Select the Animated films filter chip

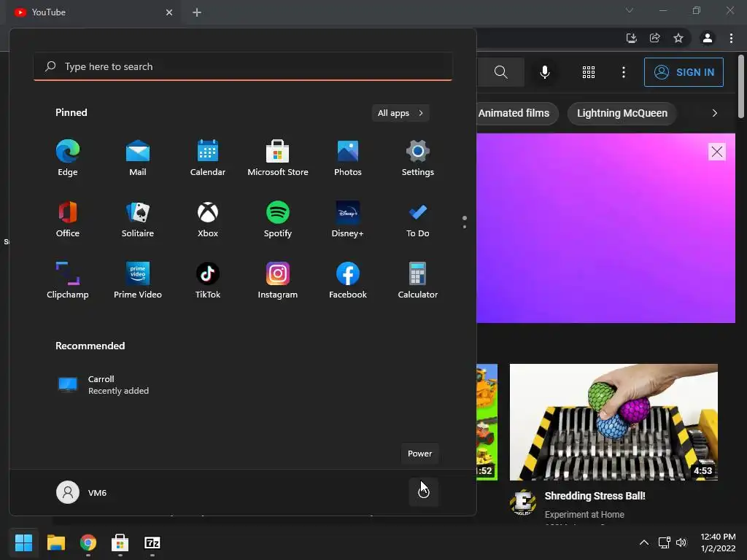[x=517, y=113]
